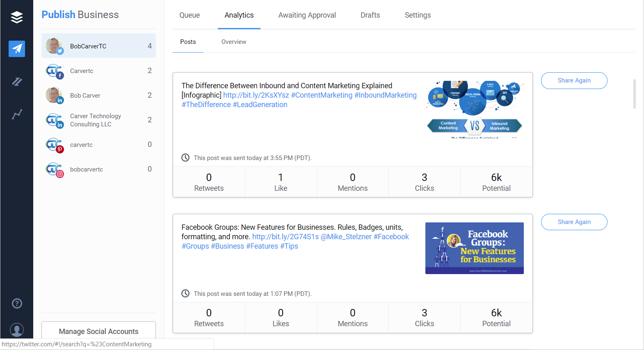The image size is (644, 350).
Task: Open the Drafts tab
Action: (x=370, y=15)
